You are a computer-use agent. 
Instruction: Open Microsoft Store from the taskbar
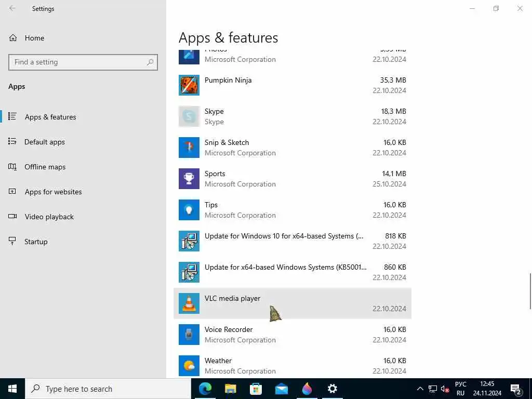pos(256,389)
